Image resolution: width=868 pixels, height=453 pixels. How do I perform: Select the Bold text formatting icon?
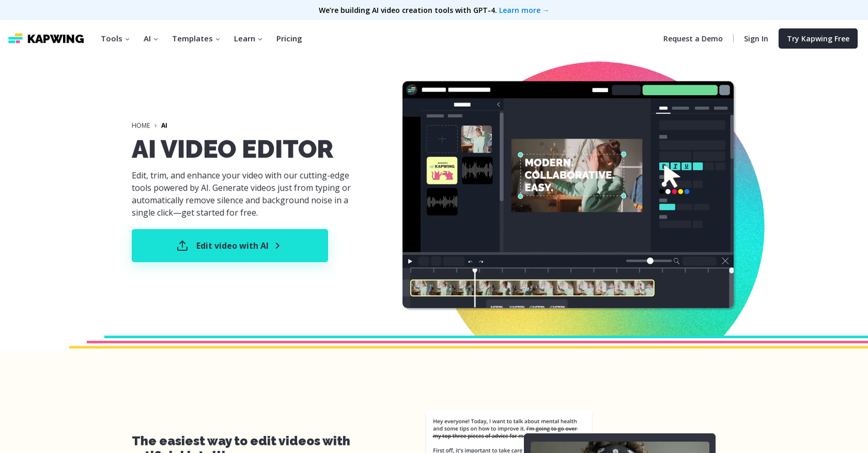click(x=664, y=166)
